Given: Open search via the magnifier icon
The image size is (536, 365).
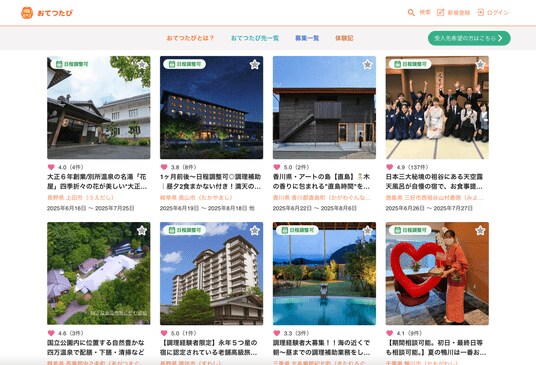Looking at the screenshot, I should point(411,13).
